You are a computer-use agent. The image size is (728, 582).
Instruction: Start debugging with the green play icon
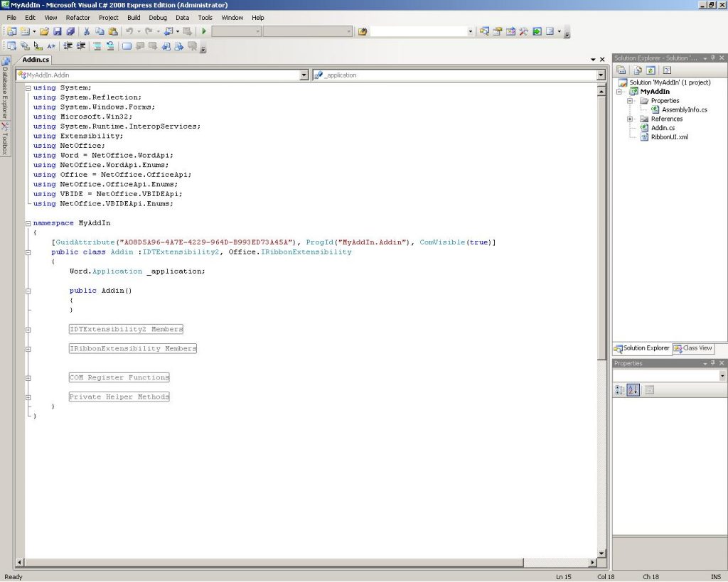click(204, 31)
